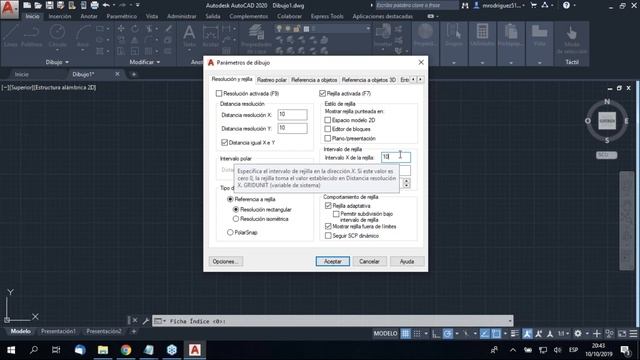Click Distancia resolución Y input field
The image size is (640, 360).
[x=292, y=128]
